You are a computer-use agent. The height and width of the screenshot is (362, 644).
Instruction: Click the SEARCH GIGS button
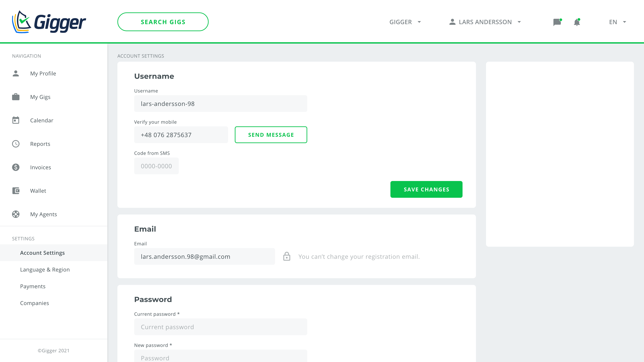click(163, 22)
